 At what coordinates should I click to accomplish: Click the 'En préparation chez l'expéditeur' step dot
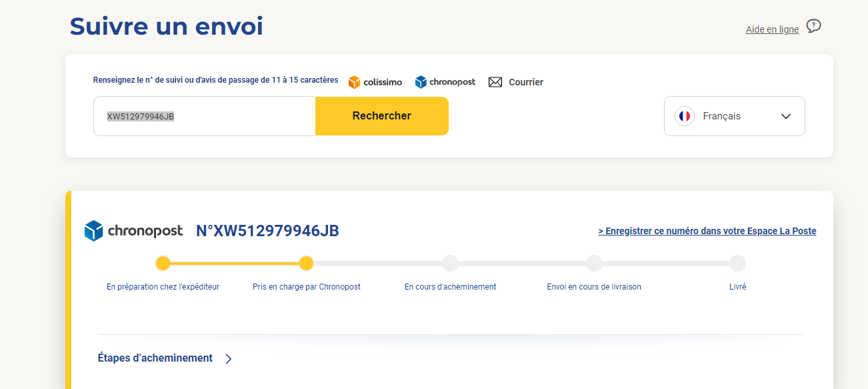tap(163, 263)
